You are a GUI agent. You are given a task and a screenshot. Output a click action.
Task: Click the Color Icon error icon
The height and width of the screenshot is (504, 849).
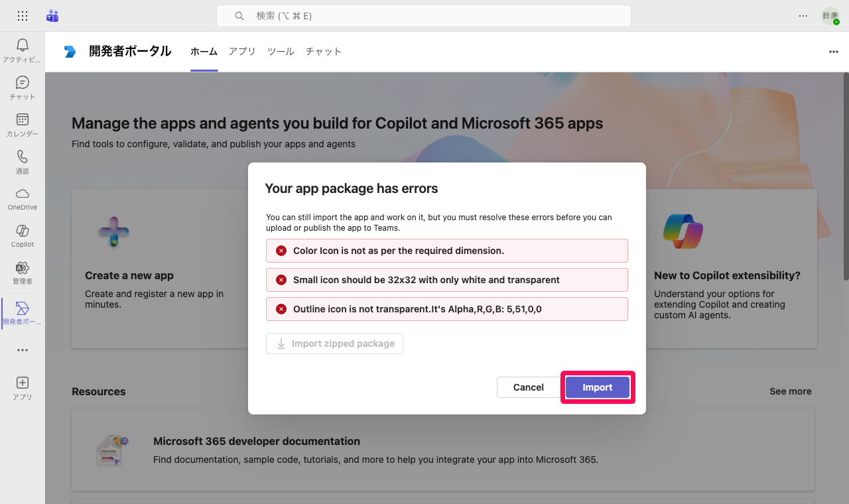coord(281,251)
